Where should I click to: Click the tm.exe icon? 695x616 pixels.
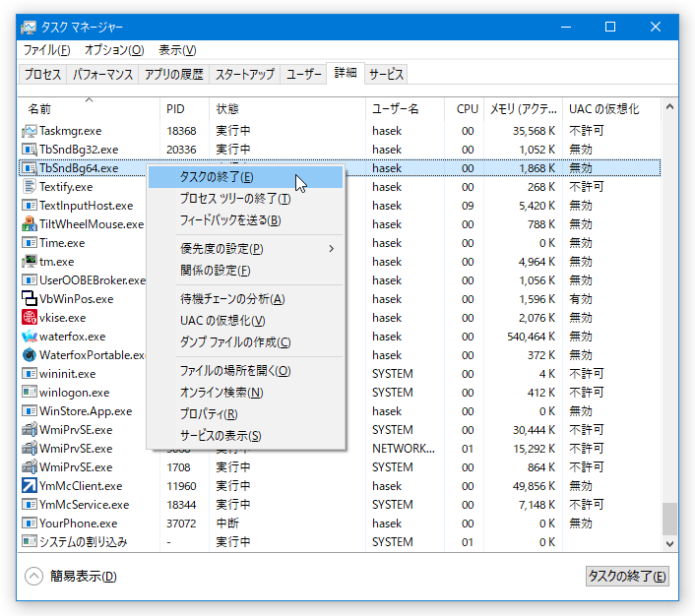[x=30, y=262]
